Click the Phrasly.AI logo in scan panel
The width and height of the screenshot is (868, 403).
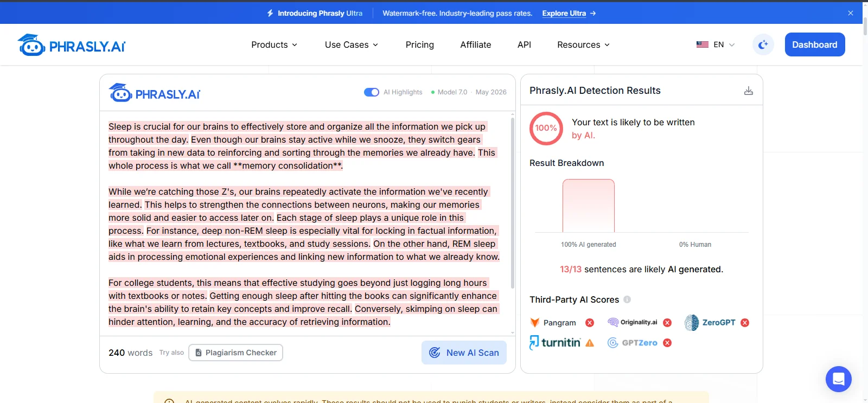tap(155, 93)
